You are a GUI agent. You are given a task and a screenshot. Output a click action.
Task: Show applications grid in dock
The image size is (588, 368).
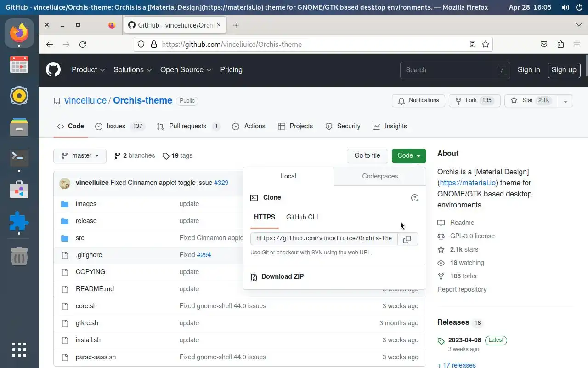pyautogui.click(x=19, y=350)
